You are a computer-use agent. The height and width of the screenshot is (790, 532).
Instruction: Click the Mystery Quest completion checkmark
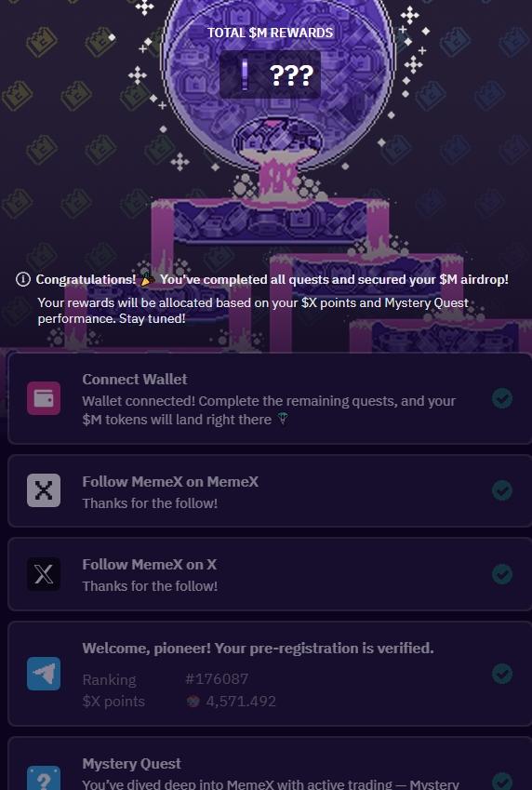502,782
